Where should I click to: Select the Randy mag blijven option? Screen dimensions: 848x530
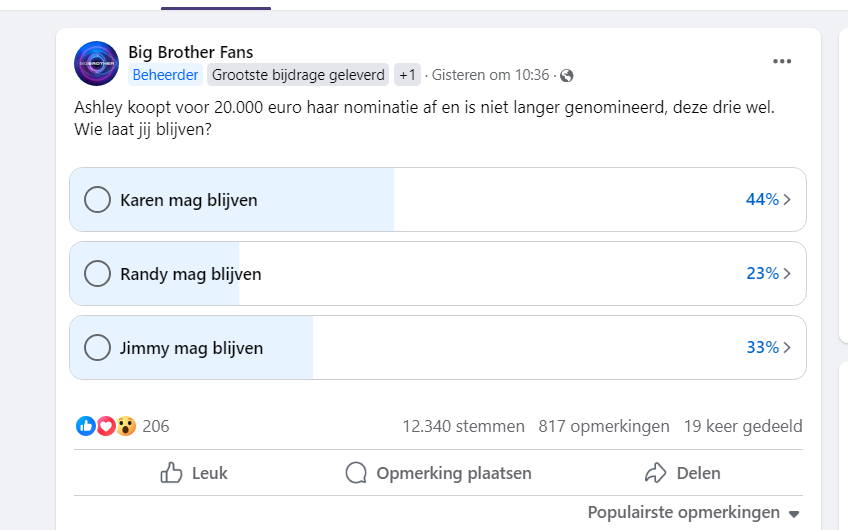coord(97,274)
